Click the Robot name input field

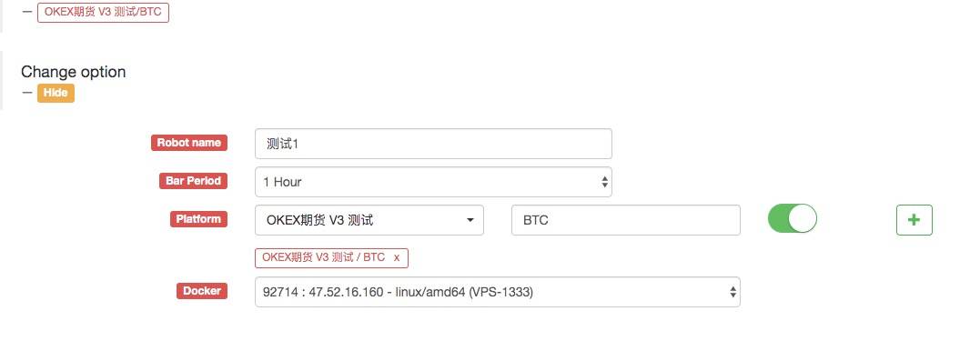coord(433,144)
